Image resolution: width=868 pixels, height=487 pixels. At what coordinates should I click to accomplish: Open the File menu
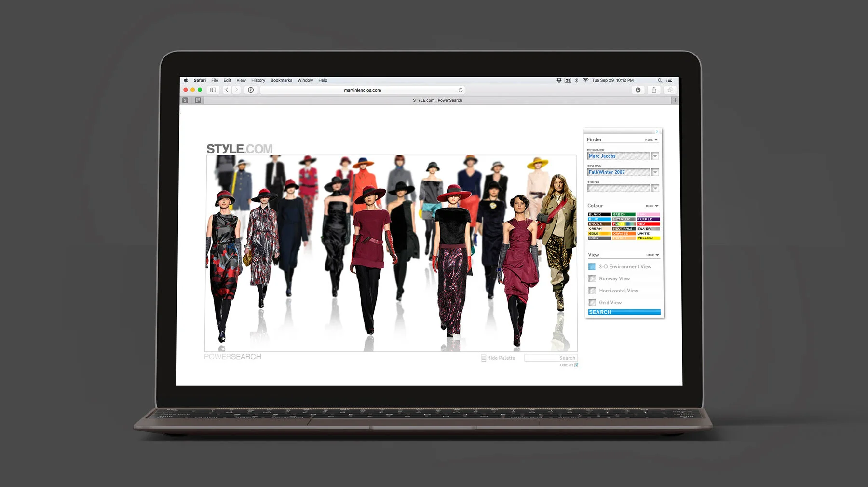pos(215,80)
